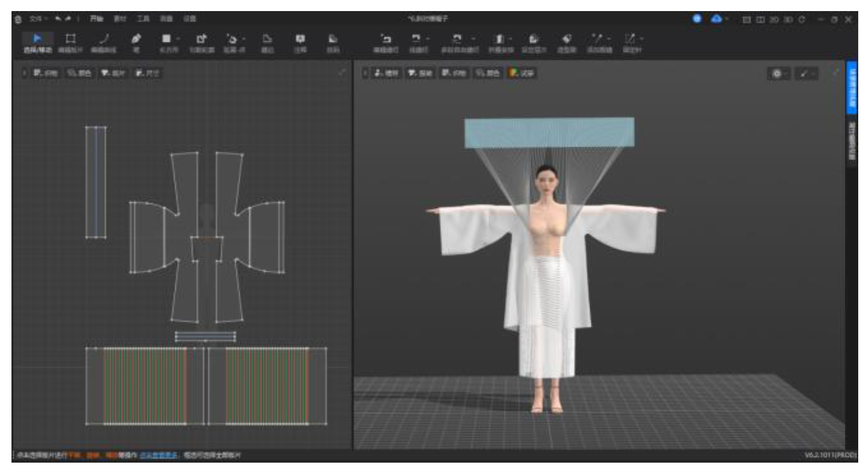
Task: Click the Try-on button in 3D toolbar
Action: click(x=527, y=73)
